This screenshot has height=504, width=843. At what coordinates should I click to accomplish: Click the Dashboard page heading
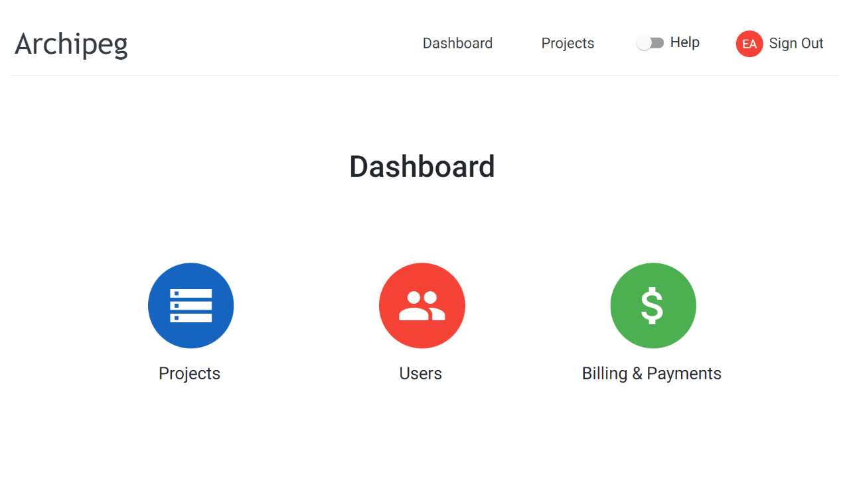(422, 166)
